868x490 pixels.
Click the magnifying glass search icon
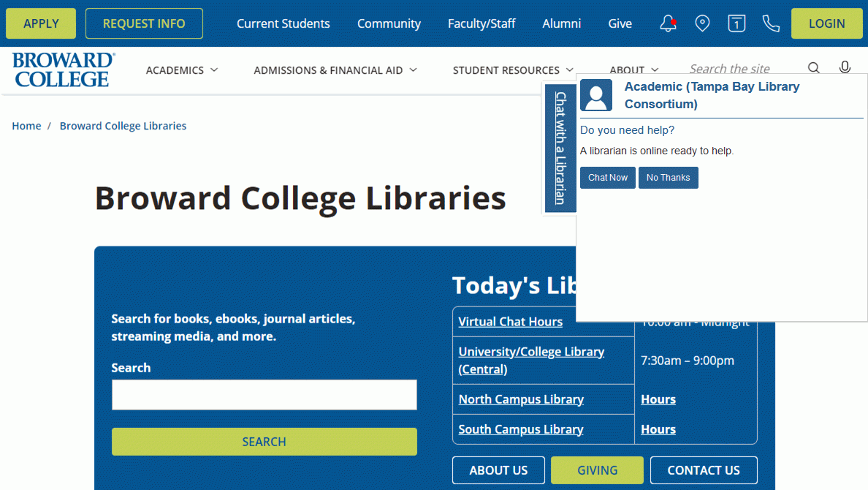click(814, 68)
